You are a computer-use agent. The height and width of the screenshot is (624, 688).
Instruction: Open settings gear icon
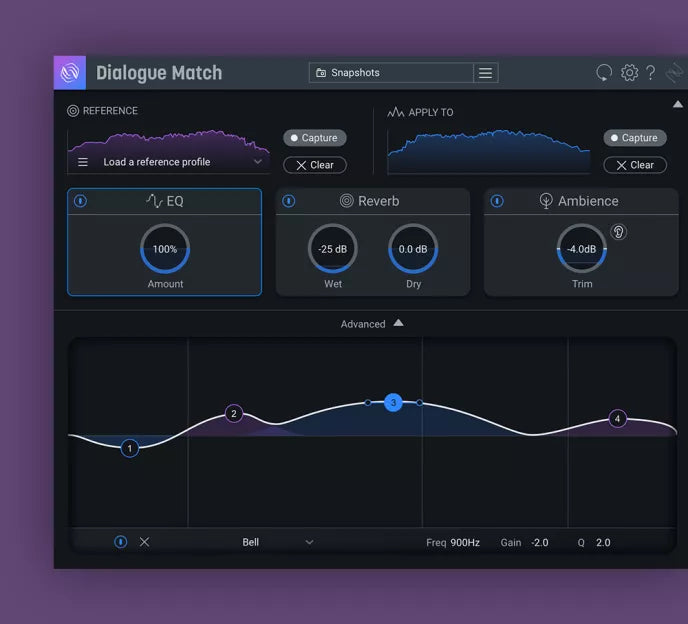pos(629,72)
